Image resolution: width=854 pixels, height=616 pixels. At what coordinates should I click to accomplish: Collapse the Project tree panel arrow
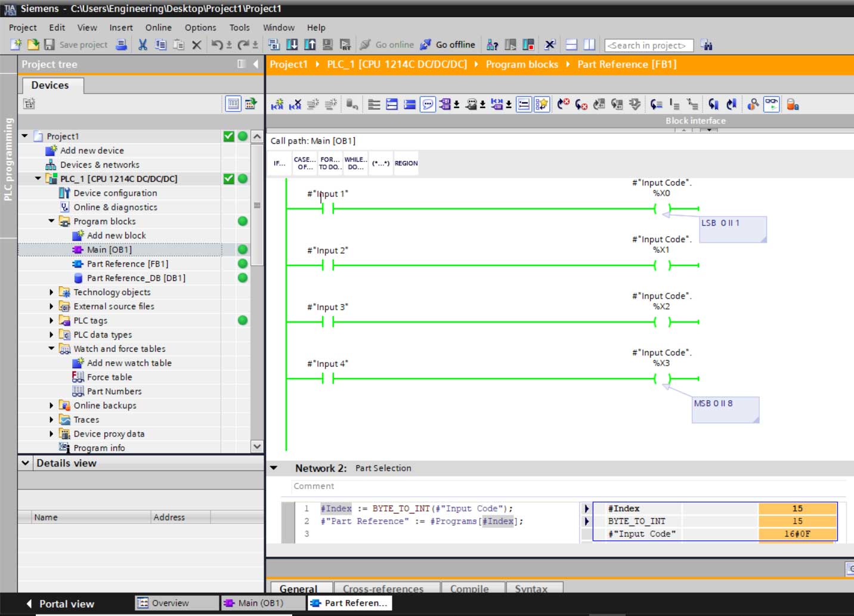(x=255, y=64)
